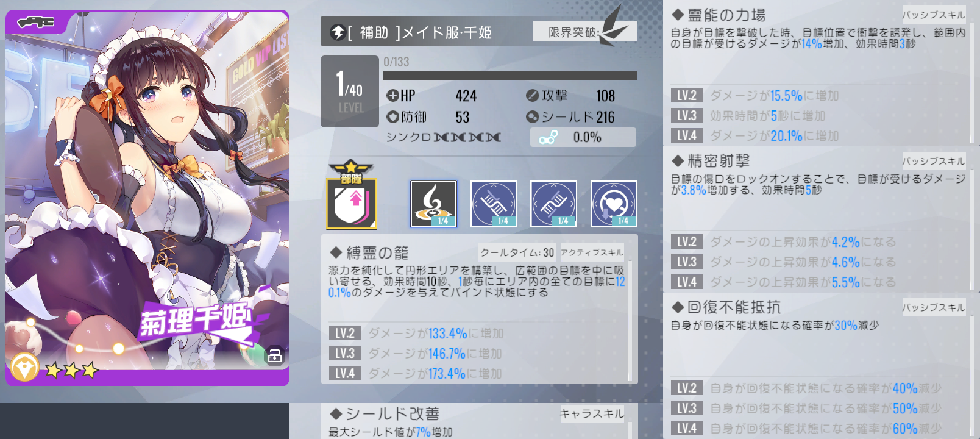Open the 部隊 squad shield badge
The width and height of the screenshot is (980, 439).
352,195
